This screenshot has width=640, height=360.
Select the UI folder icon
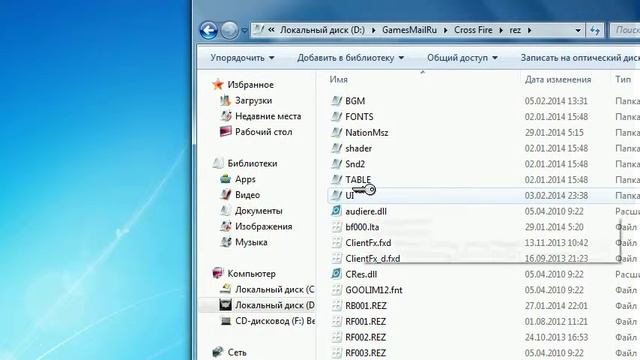[336, 196]
